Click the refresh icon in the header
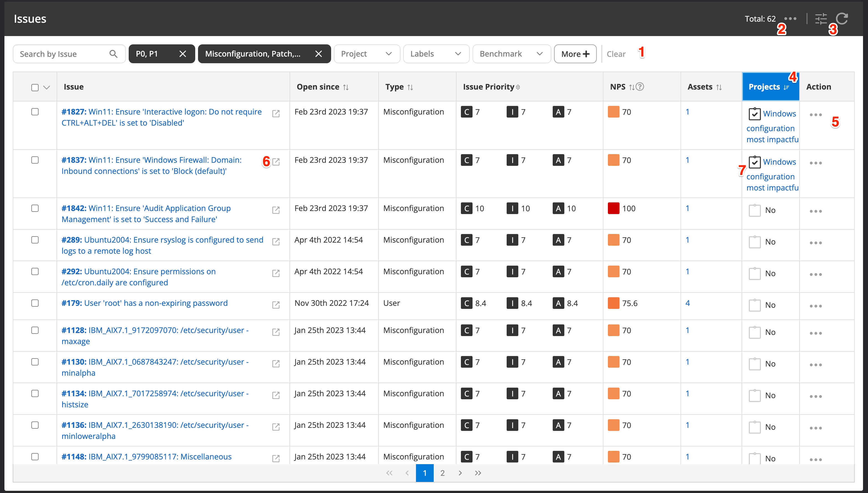Screen dimensions: 868x493 (x=842, y=19)
